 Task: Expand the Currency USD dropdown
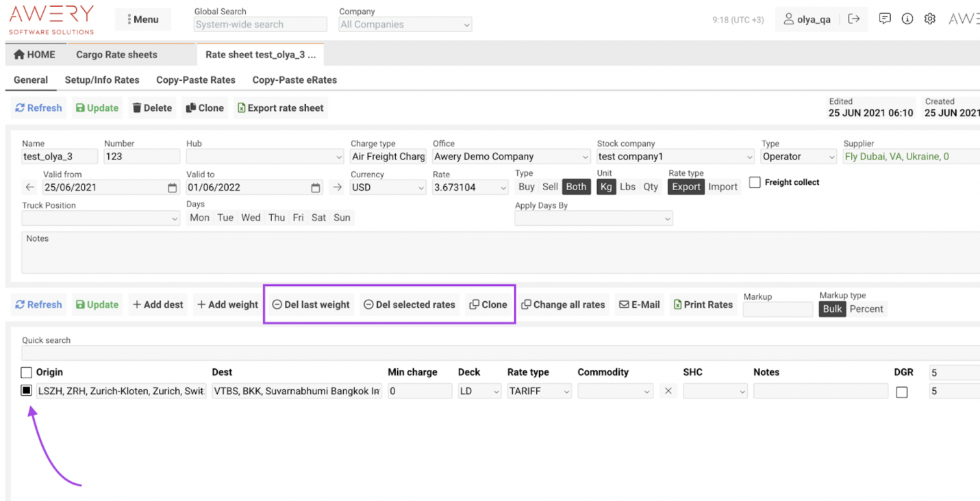pyautogui.click(x=388, y=188)
